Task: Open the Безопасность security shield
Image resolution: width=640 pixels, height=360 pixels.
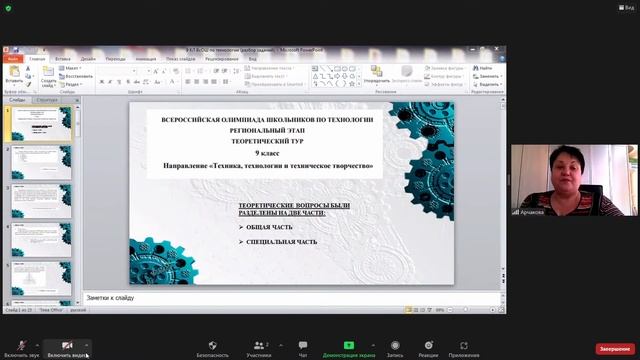Action: coord(212,349)
